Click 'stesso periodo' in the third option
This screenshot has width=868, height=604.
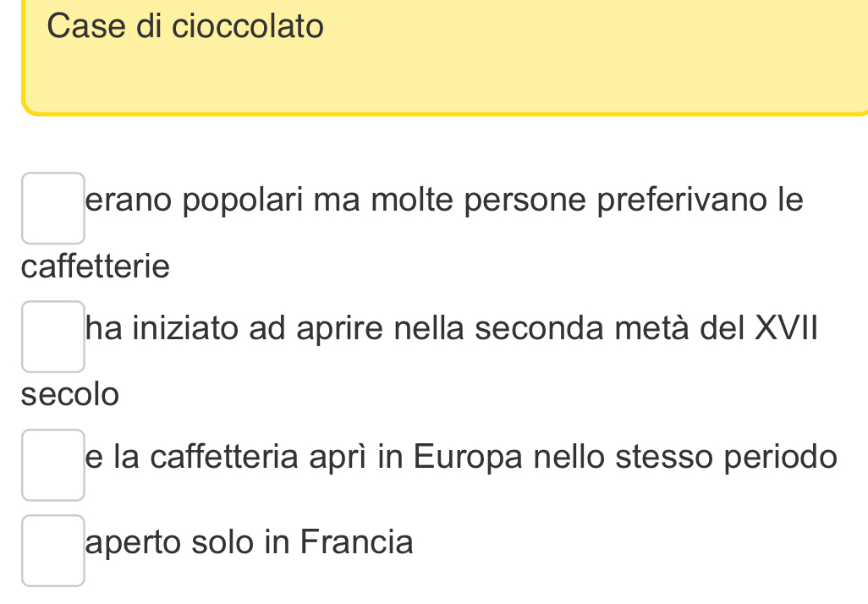click(727, 457)
